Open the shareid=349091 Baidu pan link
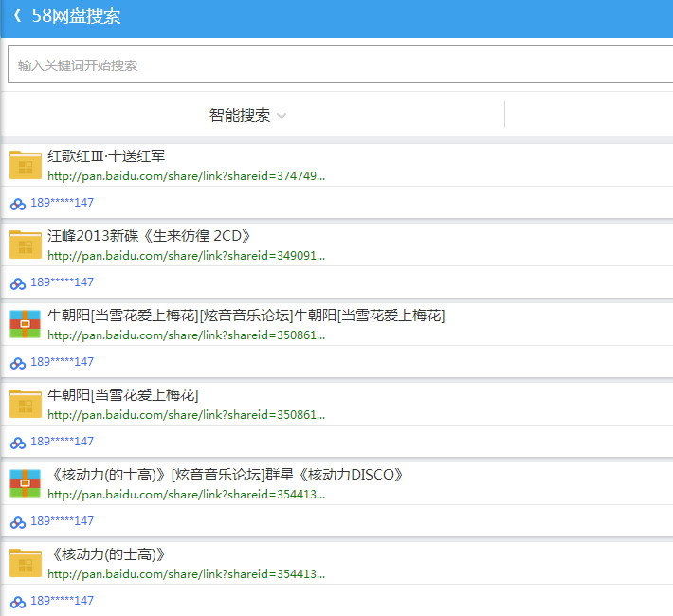Image resolution: width=673 pixels, height=616 pixels. (186, 255)
